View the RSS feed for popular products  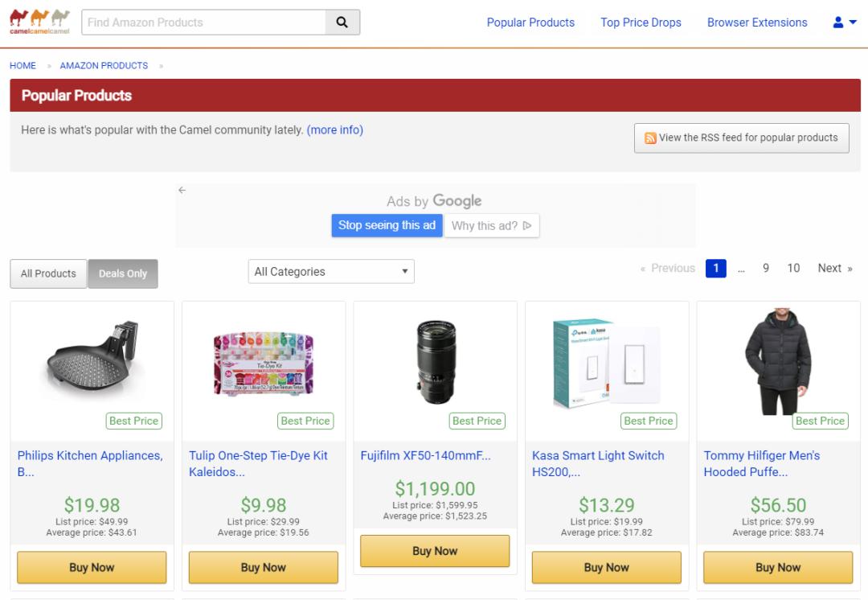point(742,138)
